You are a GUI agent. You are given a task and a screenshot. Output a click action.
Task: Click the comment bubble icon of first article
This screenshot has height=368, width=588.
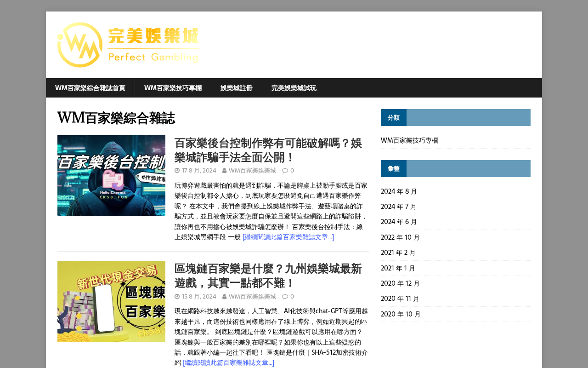click(x=285, y=171)
